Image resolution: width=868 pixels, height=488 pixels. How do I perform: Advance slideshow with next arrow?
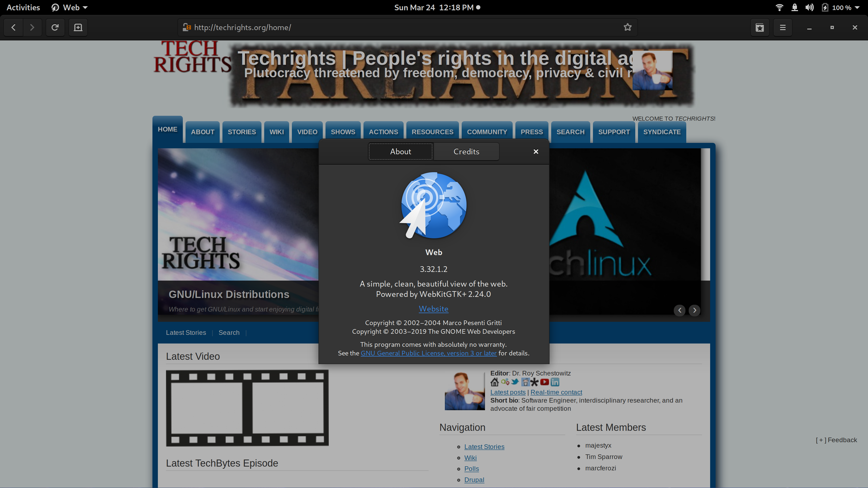pos(694,310)
